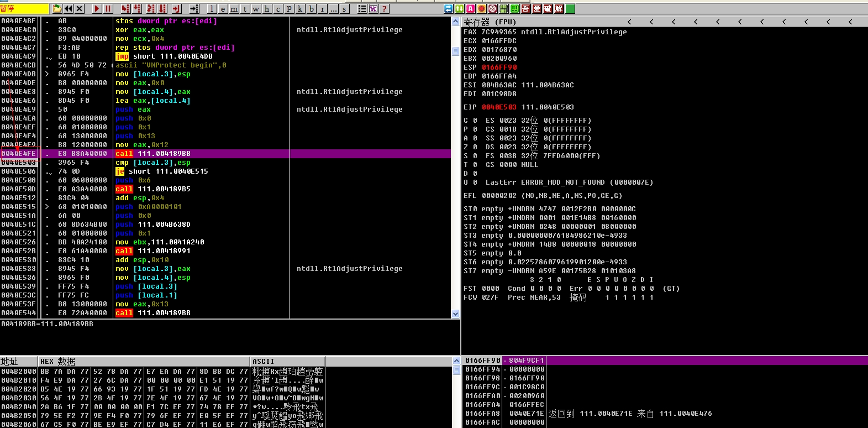Viewport: 868px width, 428px height.
Task: Restart the program with the rewind icon
Action: point(69,9)
